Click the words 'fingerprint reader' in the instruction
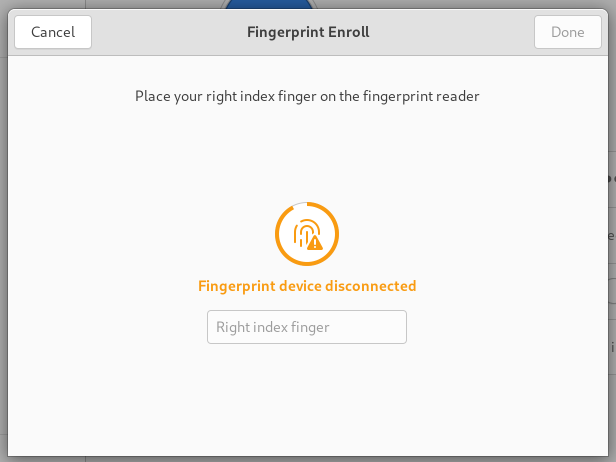This screenshot has height=462, width=616. coord(421,96)
